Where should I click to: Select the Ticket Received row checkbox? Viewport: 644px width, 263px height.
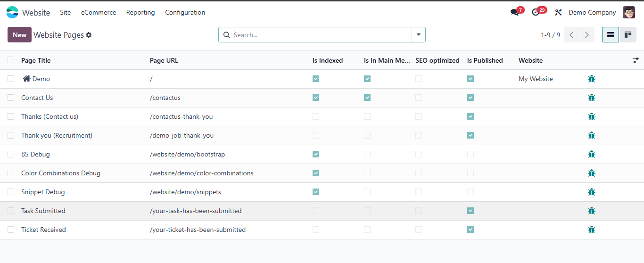tap(11, 230)
